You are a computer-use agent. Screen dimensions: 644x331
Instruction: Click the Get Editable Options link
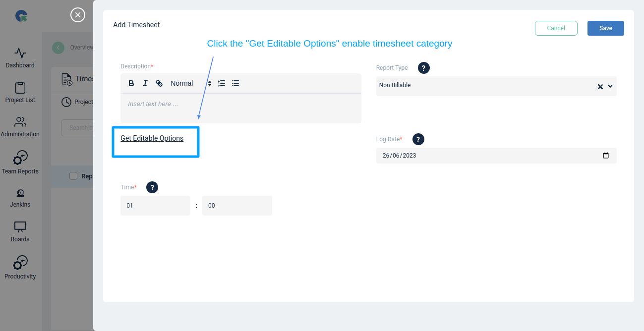point(152,138)
